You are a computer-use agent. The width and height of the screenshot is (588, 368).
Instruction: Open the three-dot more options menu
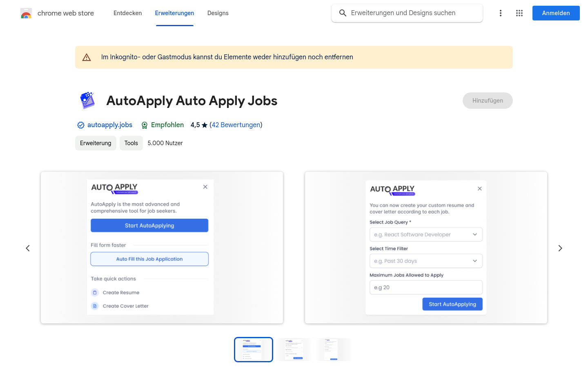point(501,13)
